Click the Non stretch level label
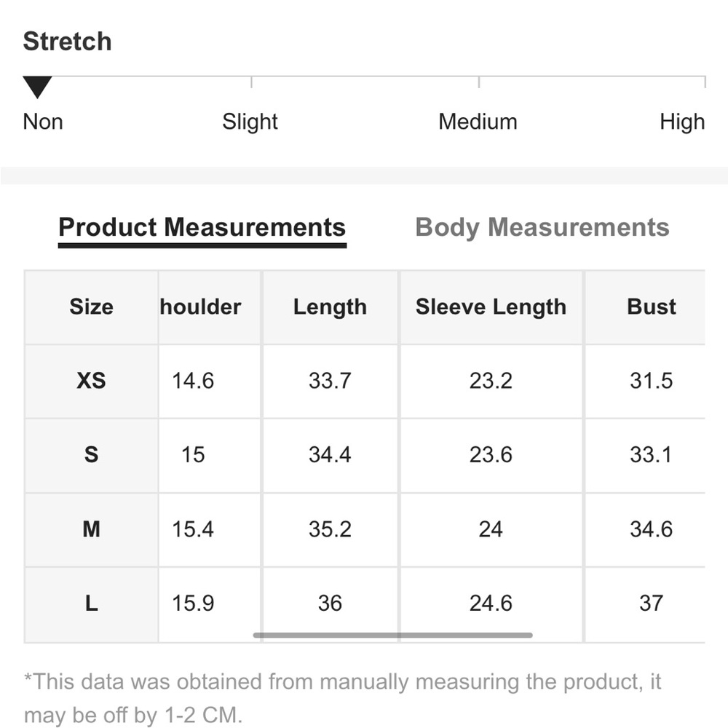728x728 pixels. (43, 122)
